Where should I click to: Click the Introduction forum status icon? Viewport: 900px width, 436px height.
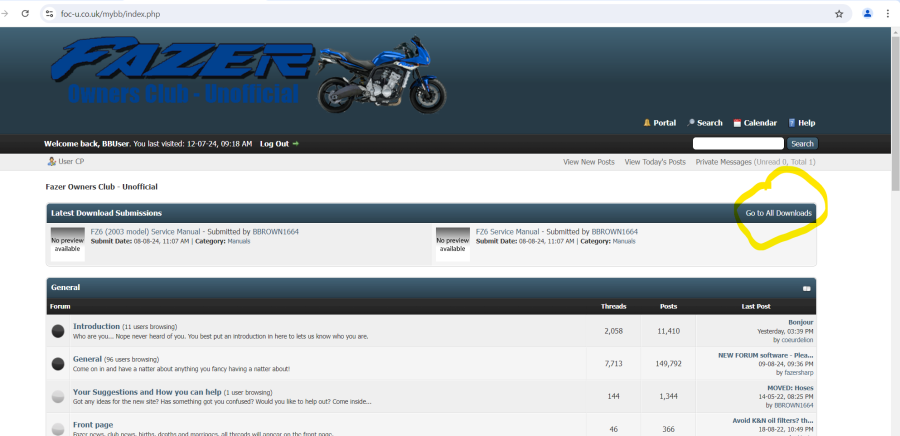pyautogui.click(x=58, y=331)
